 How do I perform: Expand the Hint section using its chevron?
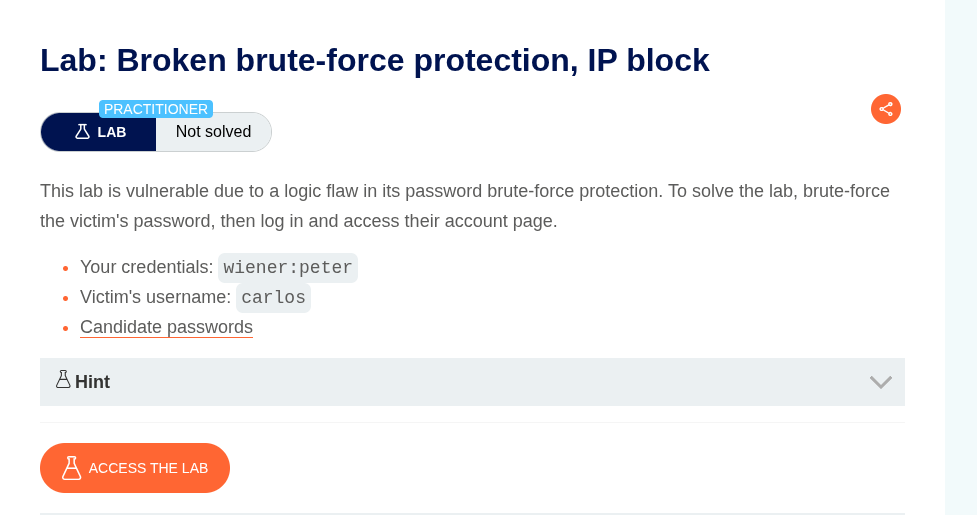[x=880, y=382]
